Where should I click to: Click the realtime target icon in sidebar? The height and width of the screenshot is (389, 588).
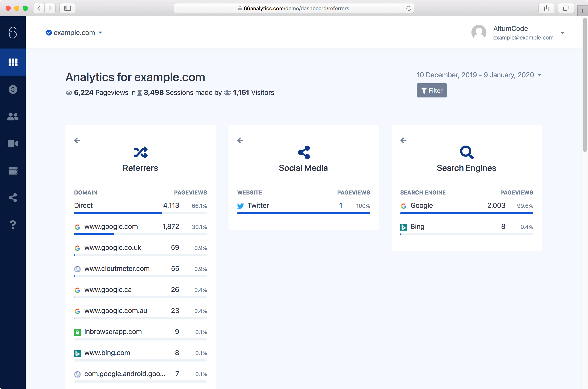click(x=13, y=89)
